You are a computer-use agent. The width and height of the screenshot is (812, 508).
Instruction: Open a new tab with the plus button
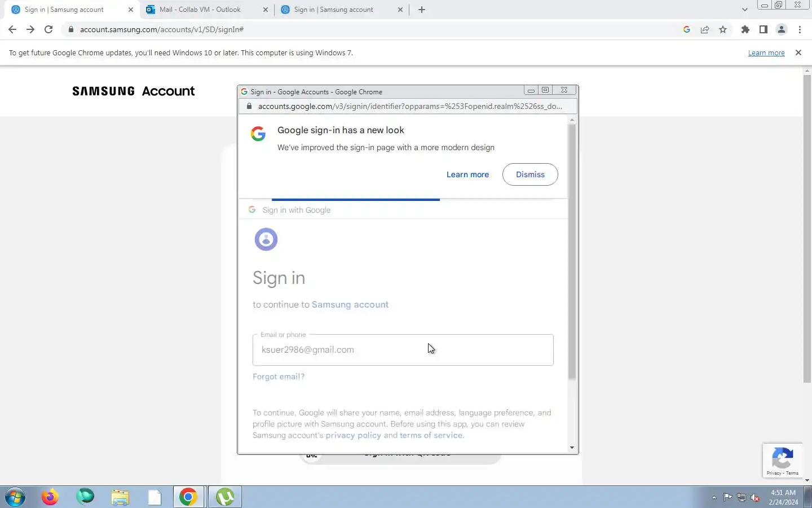coord(422,10)
